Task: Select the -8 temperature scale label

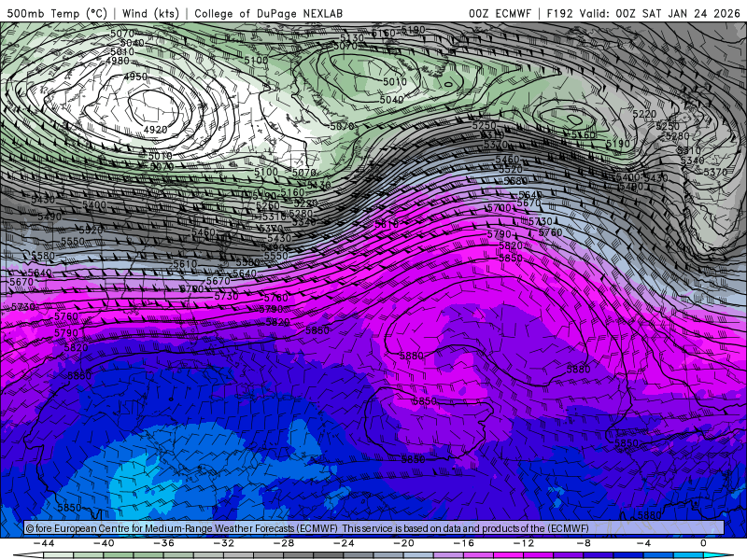Action: click(585, 543)
